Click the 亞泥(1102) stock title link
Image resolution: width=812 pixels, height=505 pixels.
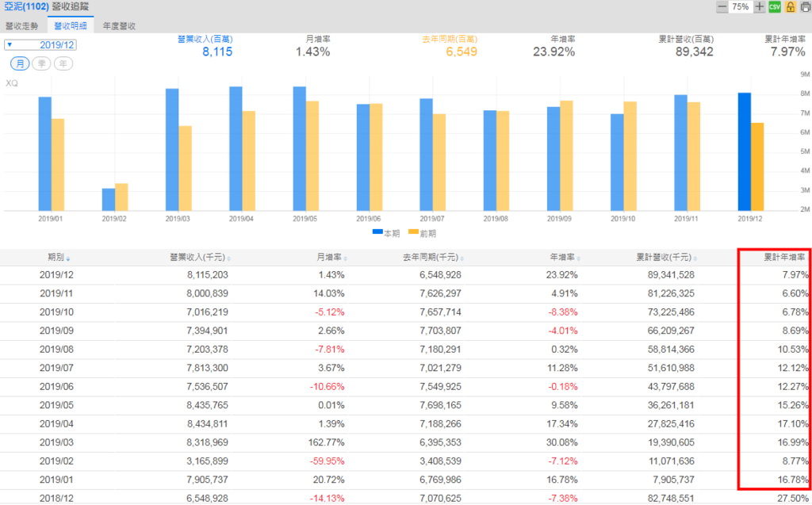tap(26, 6)
